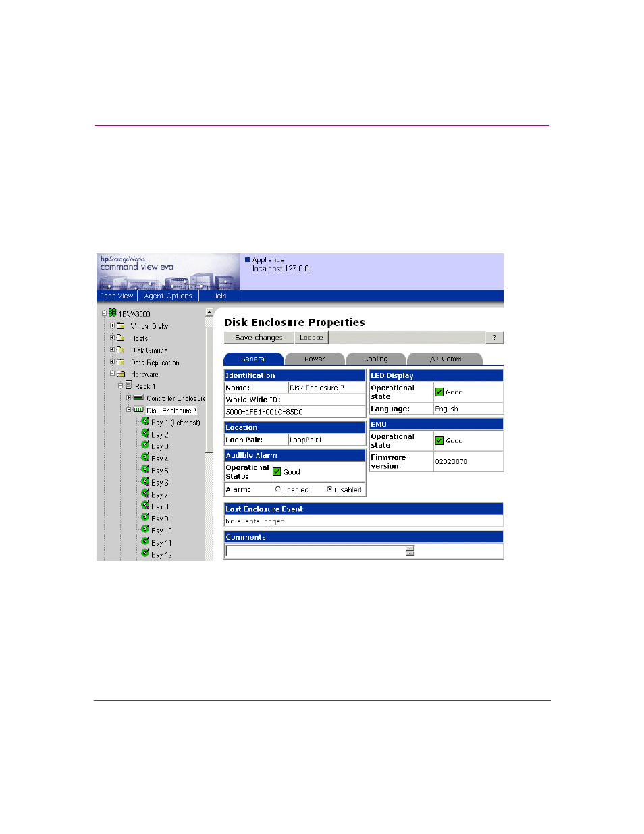644x834 pixels.
Task: Expand the Hosts node
Action: (113, 338)
